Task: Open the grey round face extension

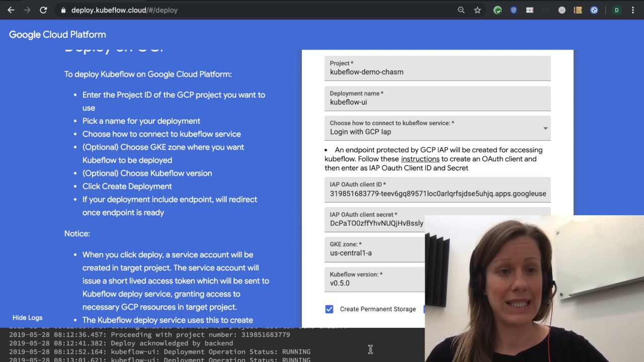Action: coord(562,10)
